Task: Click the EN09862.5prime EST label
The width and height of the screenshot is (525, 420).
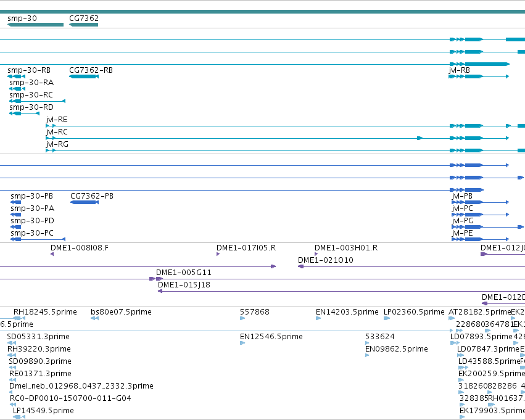Action: (397, 350)
